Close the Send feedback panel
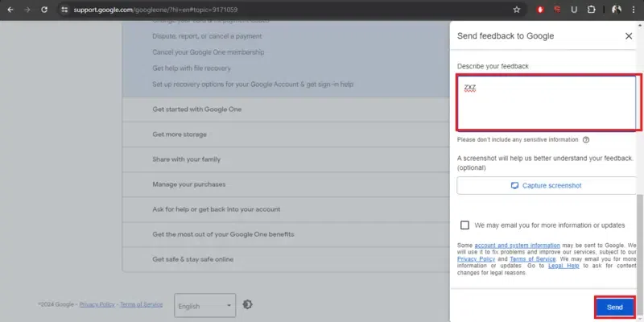 point(629,36)
